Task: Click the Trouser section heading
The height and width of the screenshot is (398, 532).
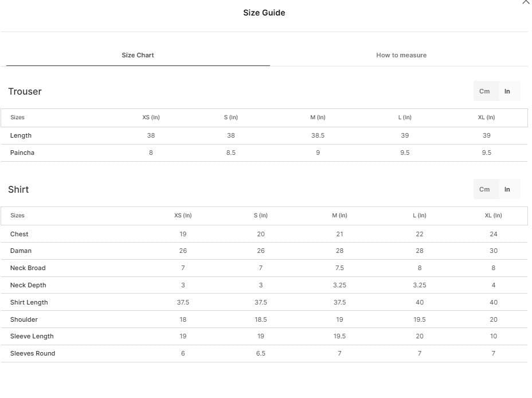Action: tap(25, 92)
